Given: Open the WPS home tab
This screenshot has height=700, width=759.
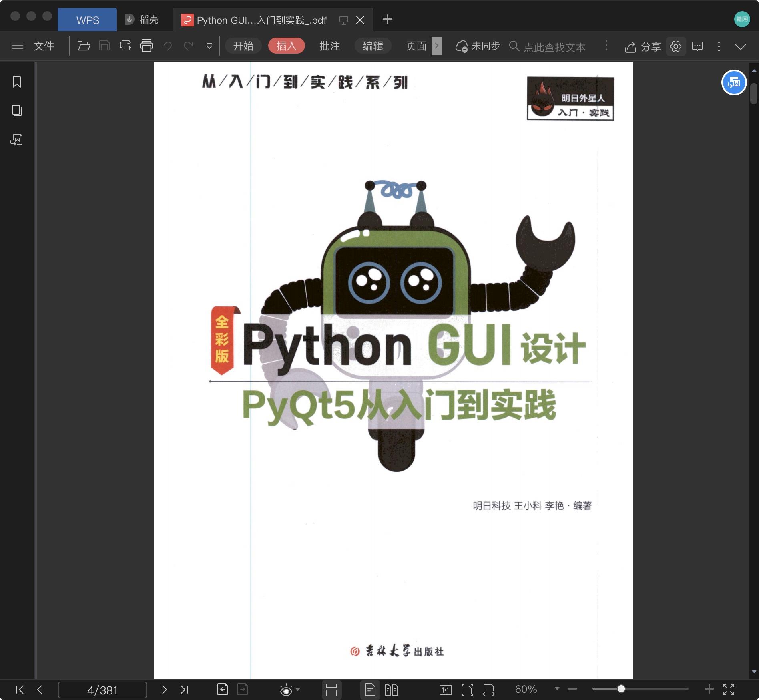Looking at the screenshot, I should pyautogui.click(x=87, y=20).
